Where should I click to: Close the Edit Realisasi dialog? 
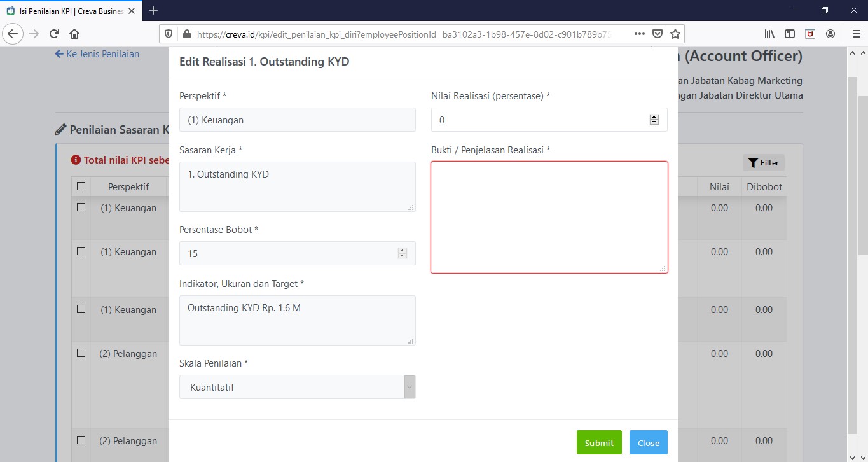[649, 442]
